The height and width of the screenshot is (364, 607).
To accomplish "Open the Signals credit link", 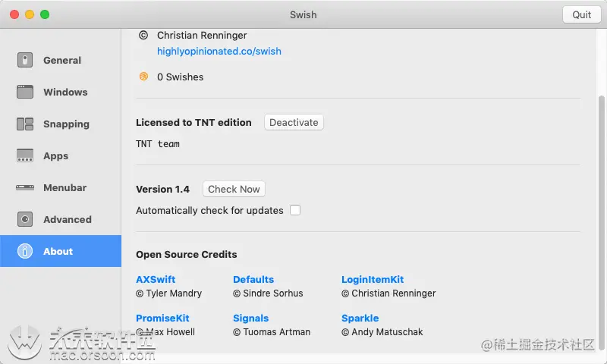I will [250, 318].
